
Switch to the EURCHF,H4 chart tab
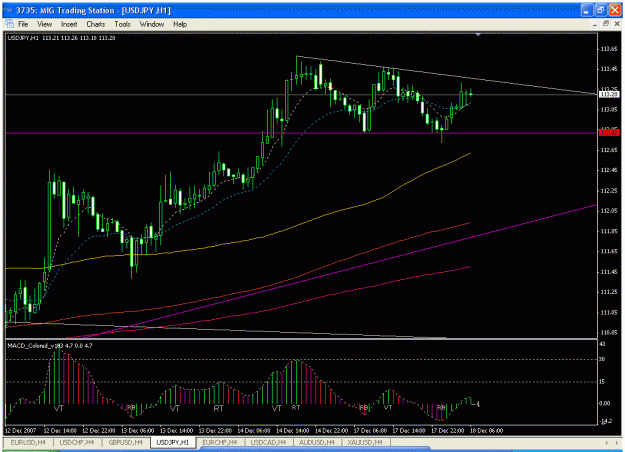(x=220, y=442)
